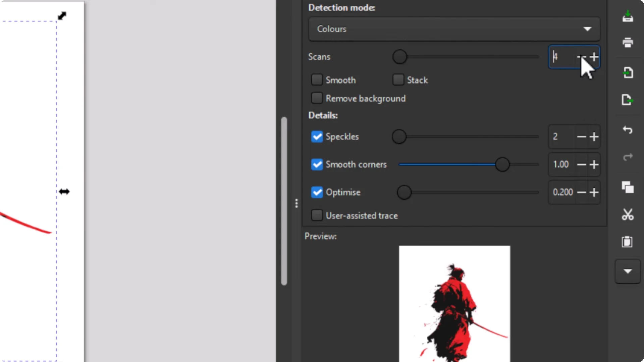Image resolution: width=644 pixels, height=362 pixels.
Task: Click the Export document icon
Action: pyautogui.click(x=628, y=100)
